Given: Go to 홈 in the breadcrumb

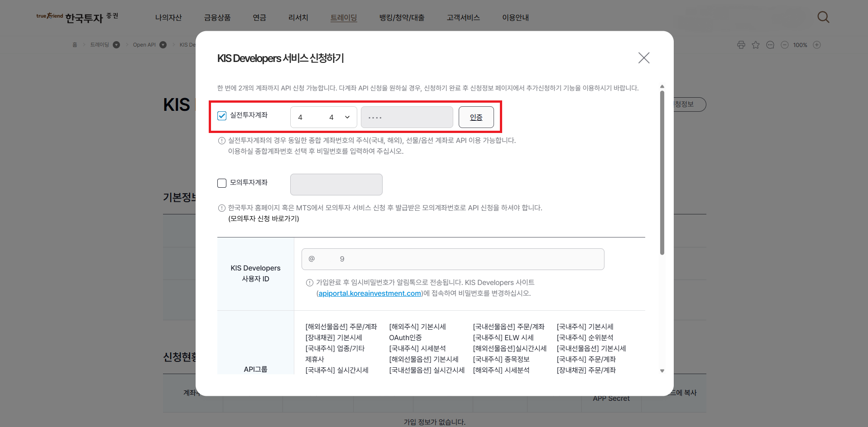Looking at the screenshot, I should point(75,45).
